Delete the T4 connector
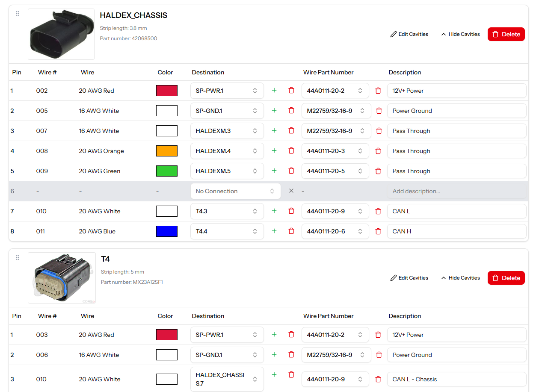 [506, 277]
